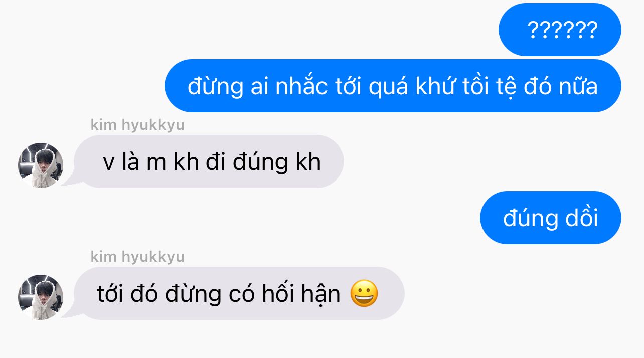The height and width of the screenshot is (358, 644).
Task: Tap the gray "v là m kh đi đúng kh" message
Action: tap(209, 161)
